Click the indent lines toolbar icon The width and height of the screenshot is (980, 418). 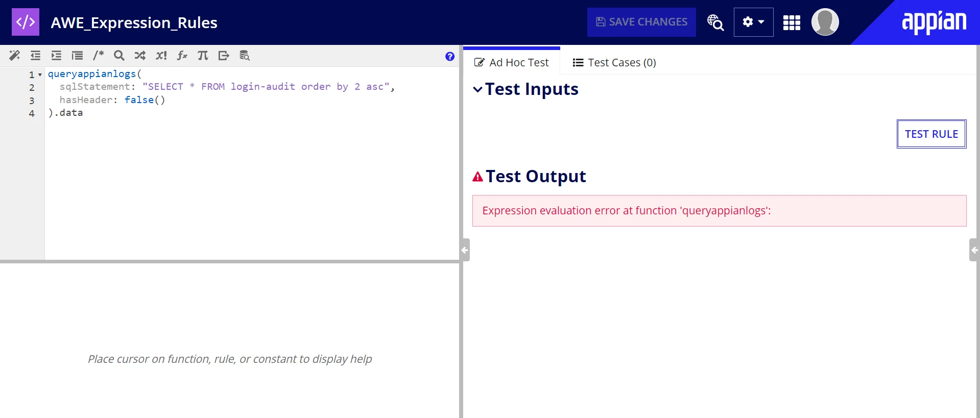pos(56,56)
